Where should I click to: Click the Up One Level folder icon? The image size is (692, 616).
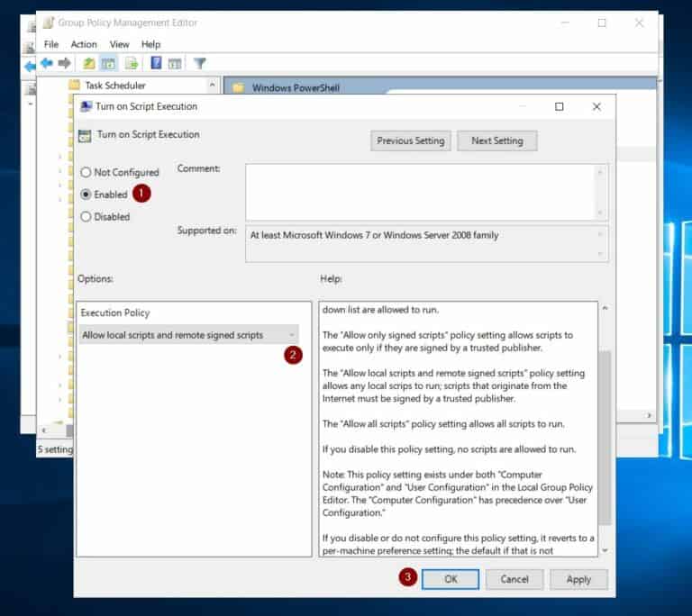pos(89,64)
